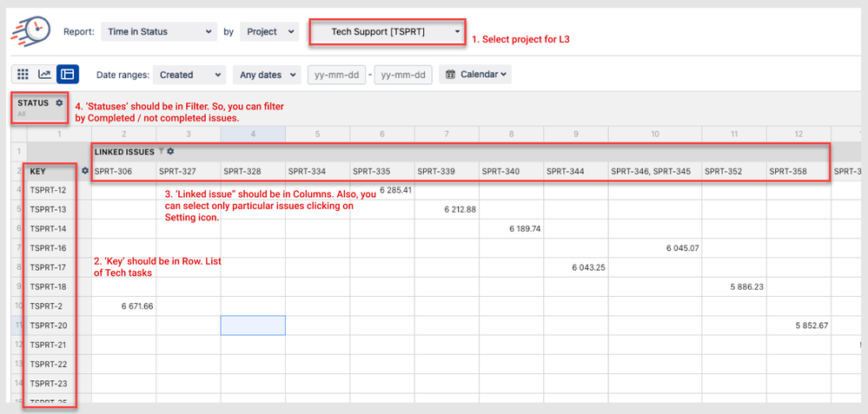Select row TSPRT-18
The image size is (868, 414).
pyautogui.click(x=48, y=287)
